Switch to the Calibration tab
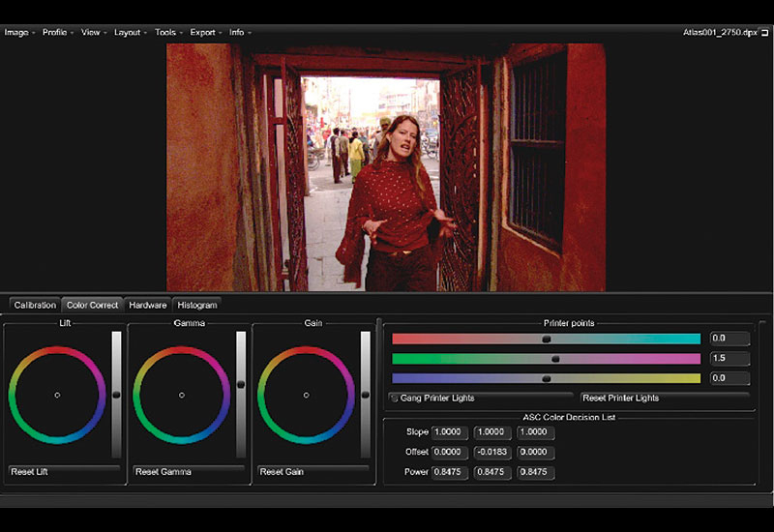The width and height of the screenshot is (774, 532). tap(35, 305)
